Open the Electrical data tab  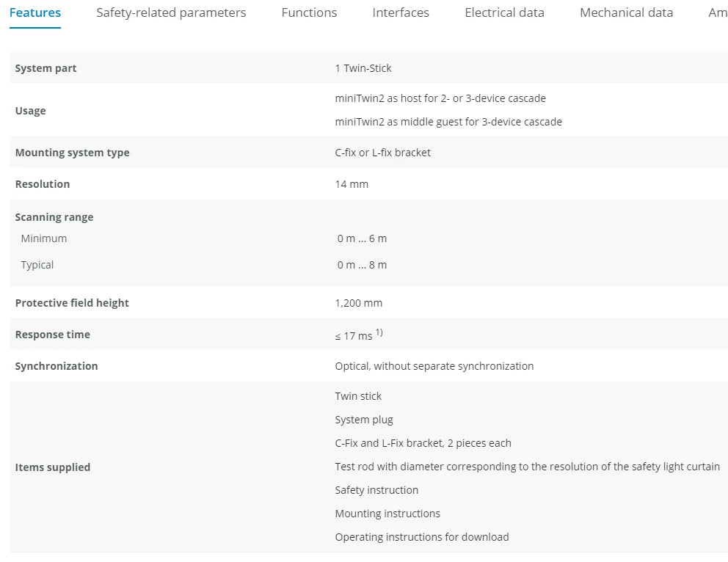tap(504, 12)
